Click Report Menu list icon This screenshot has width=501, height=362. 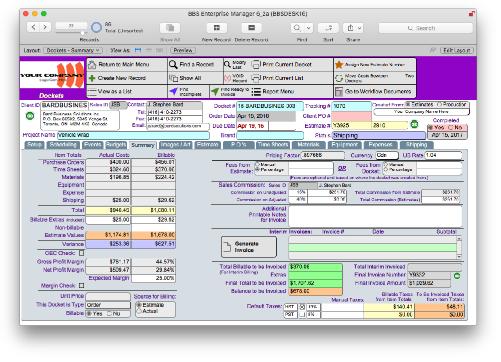[256, 91]
